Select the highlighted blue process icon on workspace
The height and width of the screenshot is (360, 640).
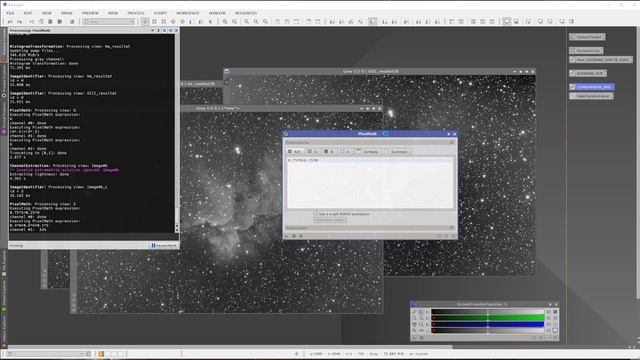pos(592,87)
